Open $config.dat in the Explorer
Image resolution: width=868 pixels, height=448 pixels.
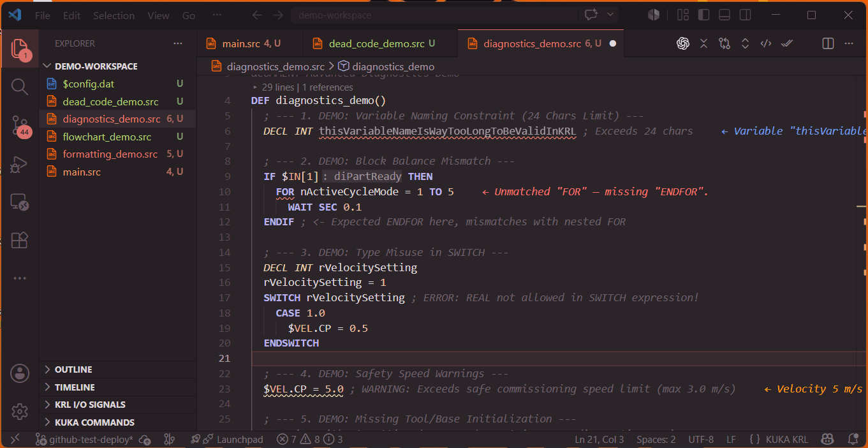click(x=118, y=84)
